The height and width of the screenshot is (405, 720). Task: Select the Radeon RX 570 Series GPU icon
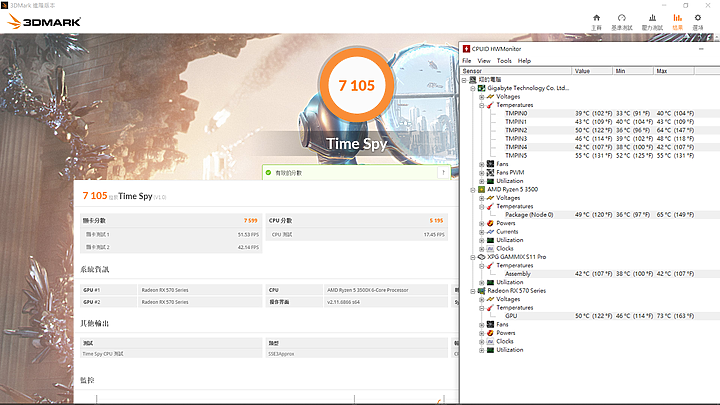pos(481,291)
